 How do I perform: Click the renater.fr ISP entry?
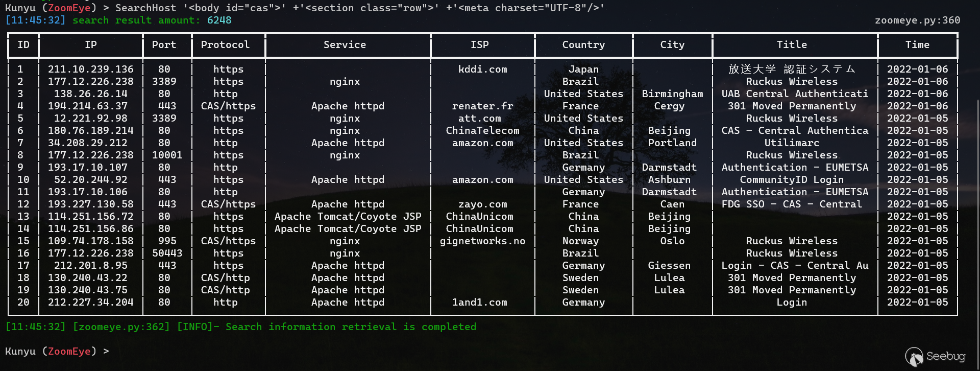pos(482,106)
